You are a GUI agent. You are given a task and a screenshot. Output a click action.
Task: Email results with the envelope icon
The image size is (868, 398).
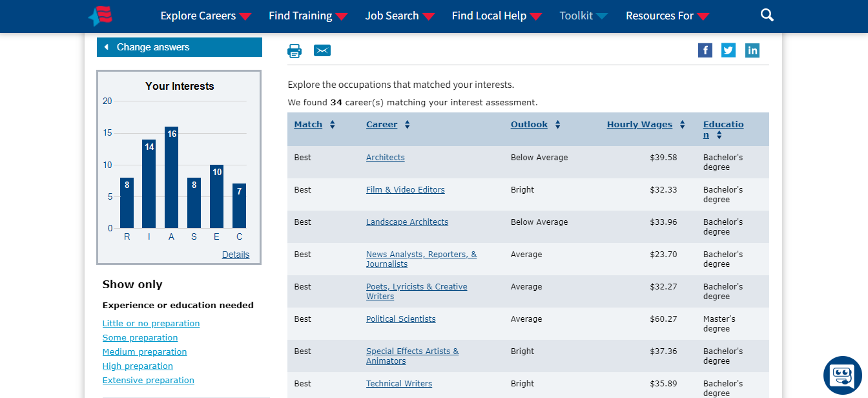322,51
